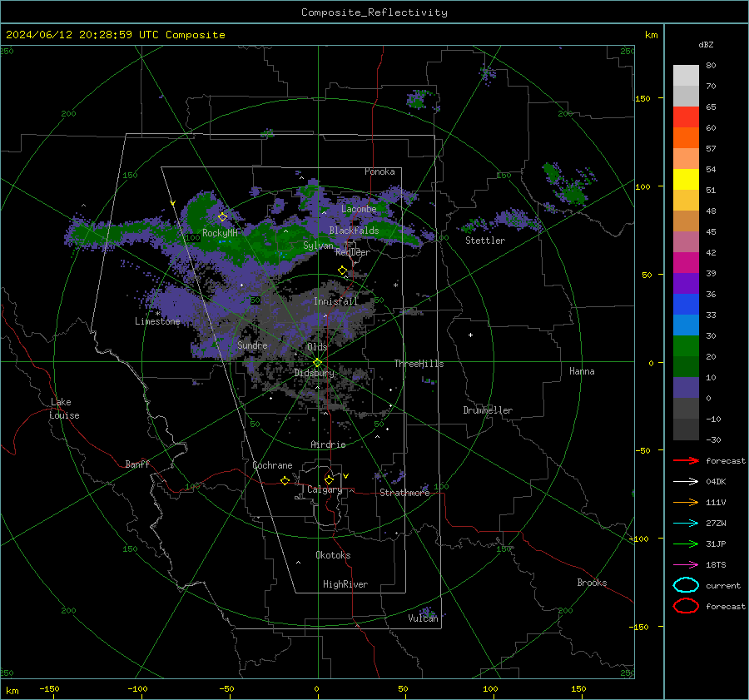Click the dBZ legend heading
This screenshot has width=749, height=700.
(706, 44)
